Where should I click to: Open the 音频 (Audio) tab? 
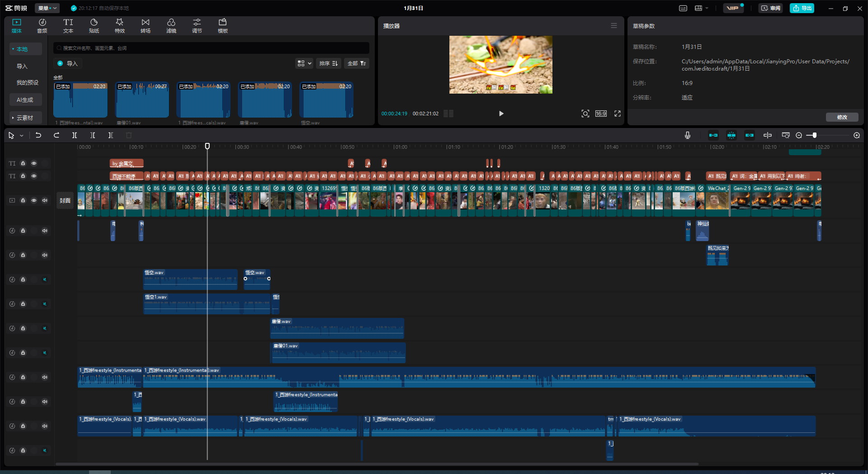click(x=42, y=26)
